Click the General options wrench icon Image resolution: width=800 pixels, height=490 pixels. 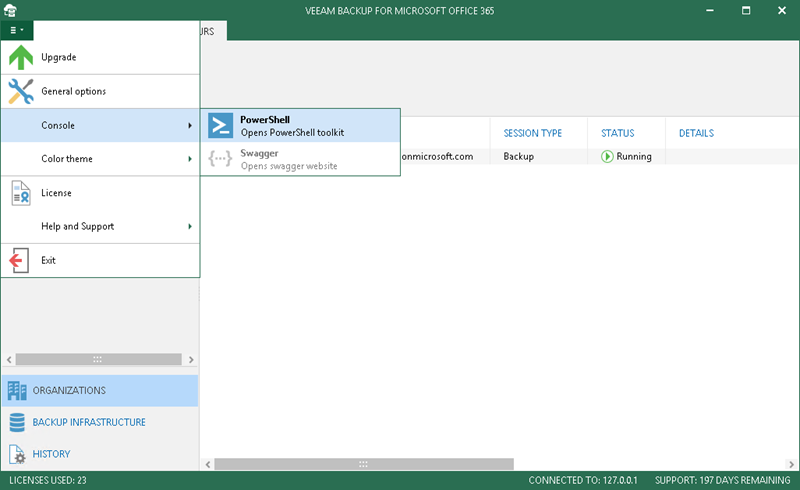[x=21, y=91]
